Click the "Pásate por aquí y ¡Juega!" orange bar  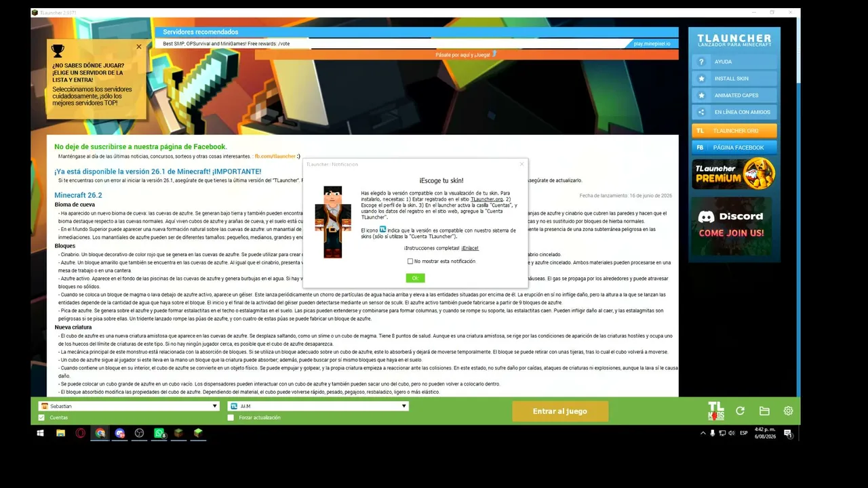coord(467,54)
